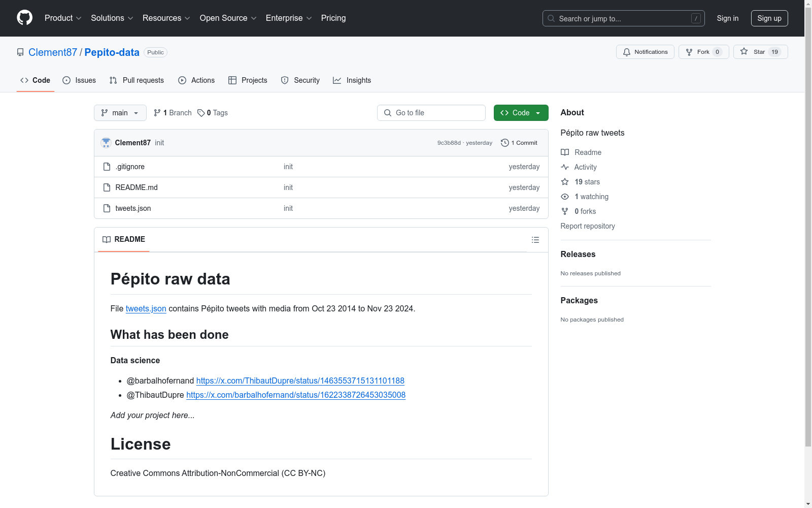Screen dimensions: 812x508
Task: Click the Fork icon
Action: pyautogui.click(x=689, y=52)
